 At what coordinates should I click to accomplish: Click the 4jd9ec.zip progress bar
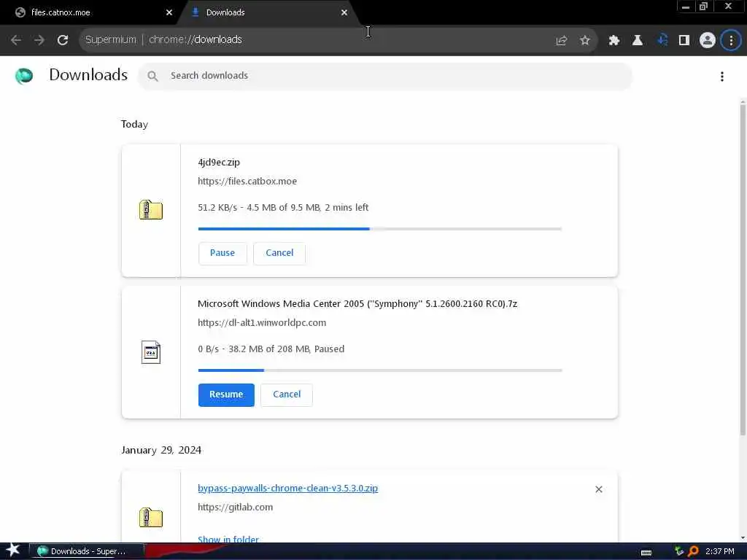(380, 229)
